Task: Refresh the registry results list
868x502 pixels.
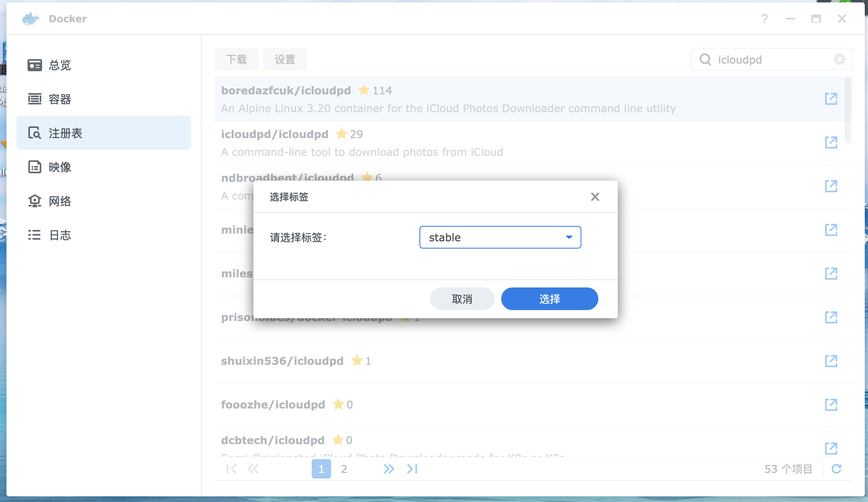Action: (x=836, y=469)
